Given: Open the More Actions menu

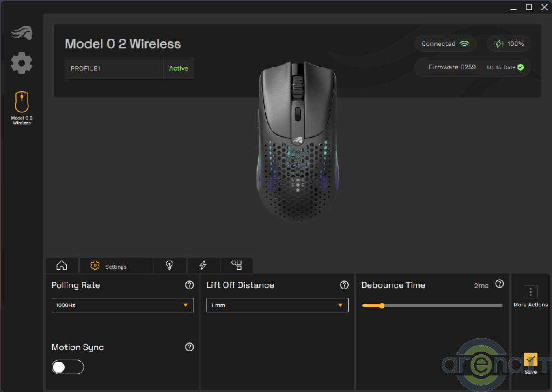Looking at the screenshot, I should tap(530, 296).
